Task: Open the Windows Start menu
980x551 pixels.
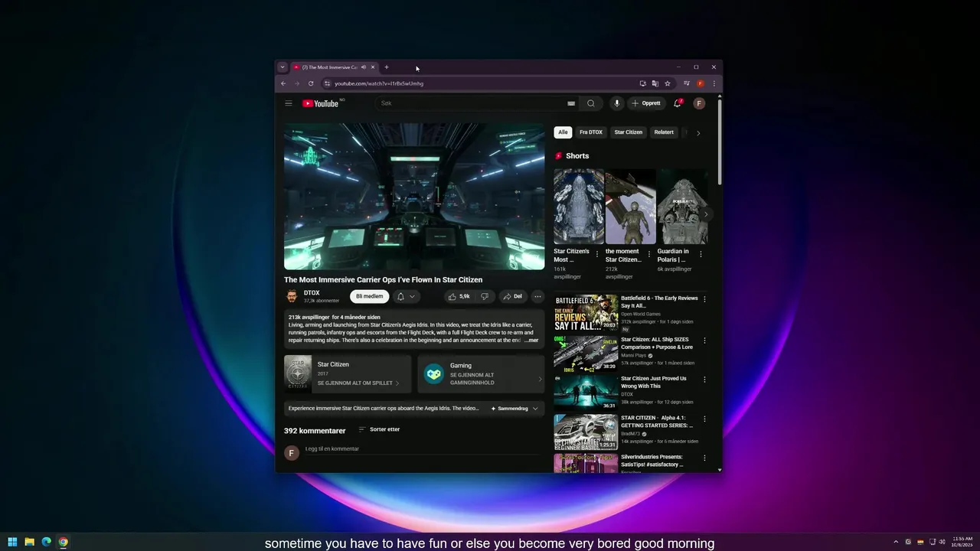Action: pos(12,542)
